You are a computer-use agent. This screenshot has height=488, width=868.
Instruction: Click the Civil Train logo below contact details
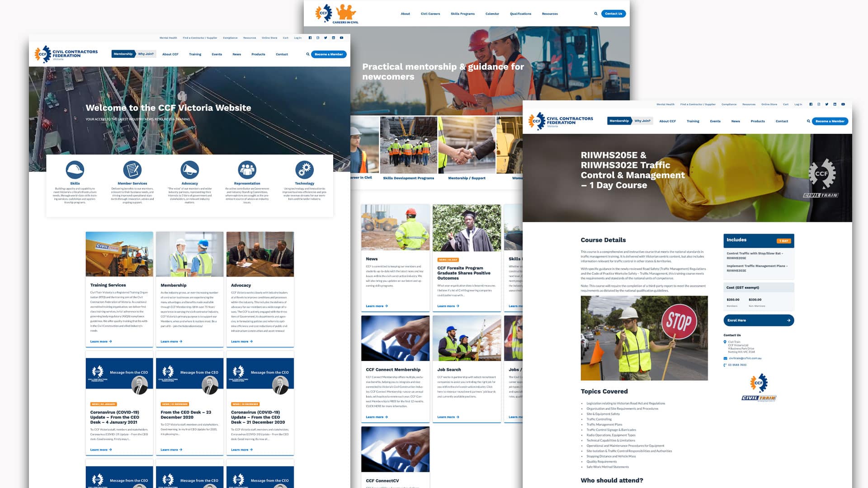point(759,388)
